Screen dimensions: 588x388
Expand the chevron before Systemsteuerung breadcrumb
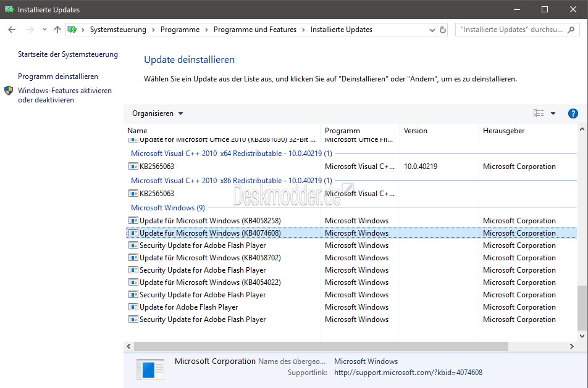click(x=83, y=30)
